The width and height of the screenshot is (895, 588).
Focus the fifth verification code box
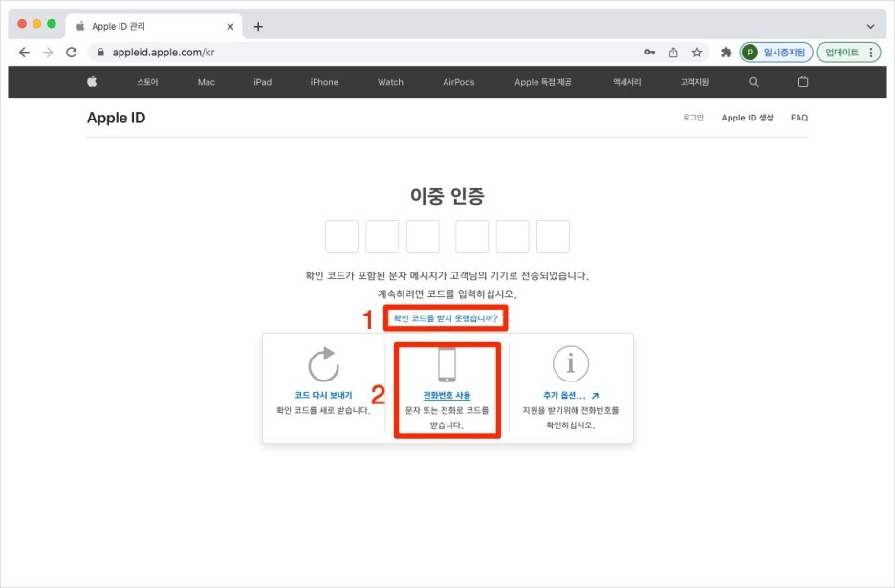(x=513, y=236)
